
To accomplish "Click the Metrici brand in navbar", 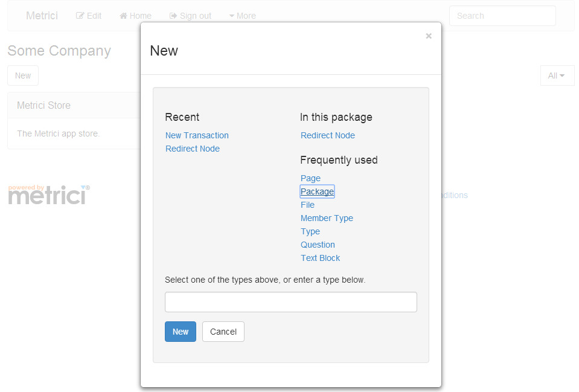I will [x=42, y=16].
